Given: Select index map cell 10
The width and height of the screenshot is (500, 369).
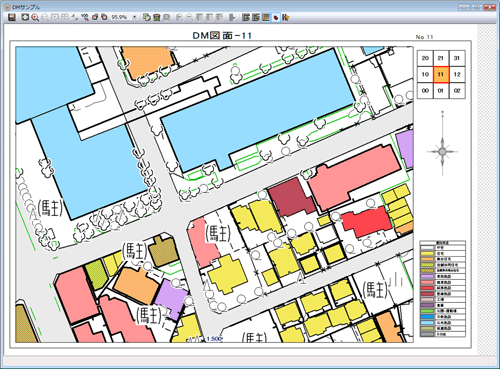Looking at the screenshot, I should pyautogui.click(x=425, y=74).
